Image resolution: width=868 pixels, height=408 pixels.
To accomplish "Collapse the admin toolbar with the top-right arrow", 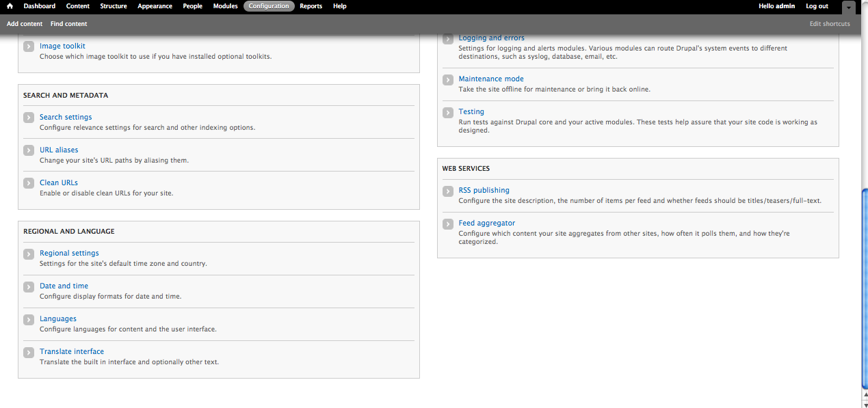I will 848,6.
